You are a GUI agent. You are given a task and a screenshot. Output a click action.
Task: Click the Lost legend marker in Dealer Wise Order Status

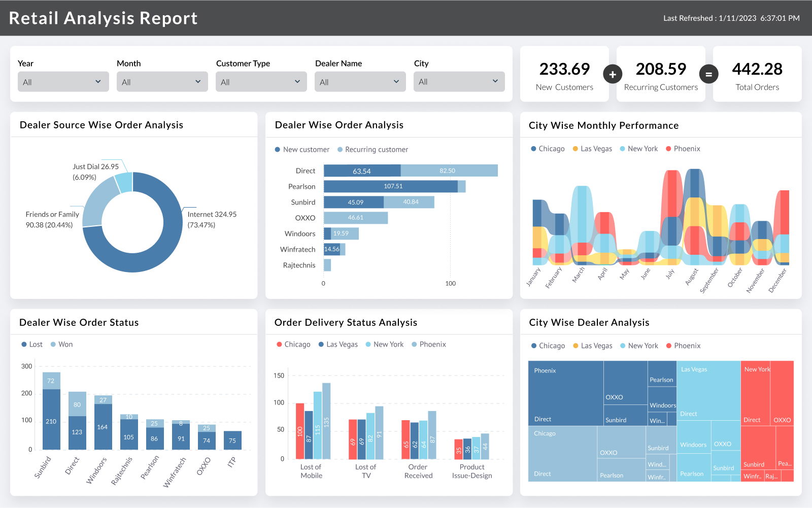coord(24,345)
